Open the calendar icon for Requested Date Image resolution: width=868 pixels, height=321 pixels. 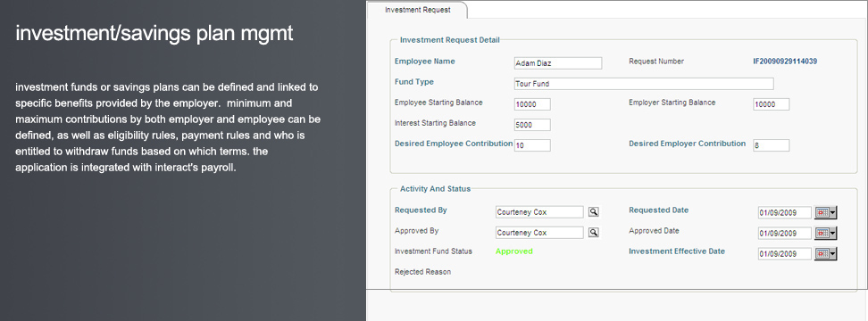pos(822,213)
